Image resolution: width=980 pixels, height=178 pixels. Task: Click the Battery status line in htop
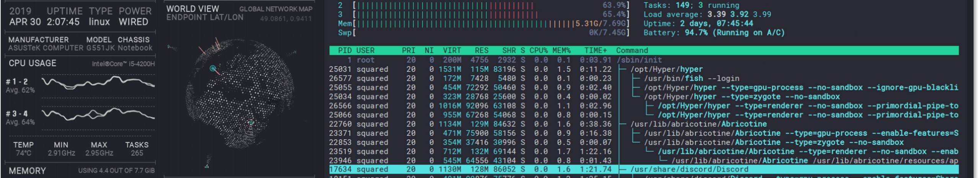(714, 33)
